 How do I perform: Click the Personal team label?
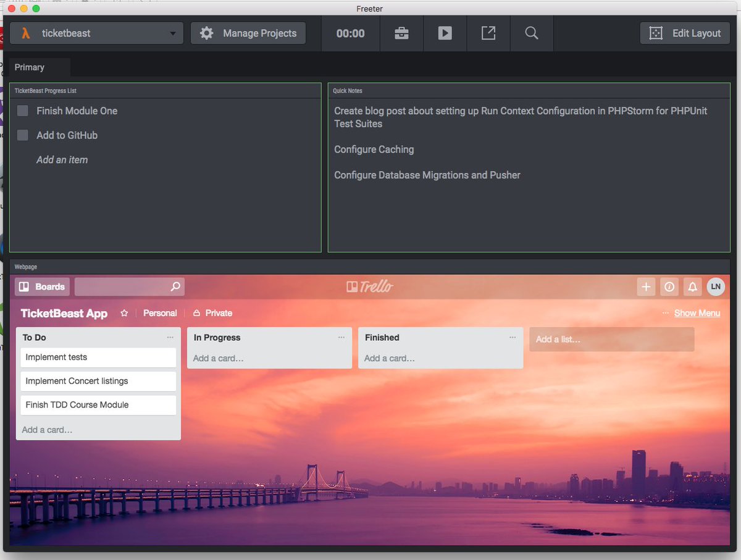coord(160,313)
